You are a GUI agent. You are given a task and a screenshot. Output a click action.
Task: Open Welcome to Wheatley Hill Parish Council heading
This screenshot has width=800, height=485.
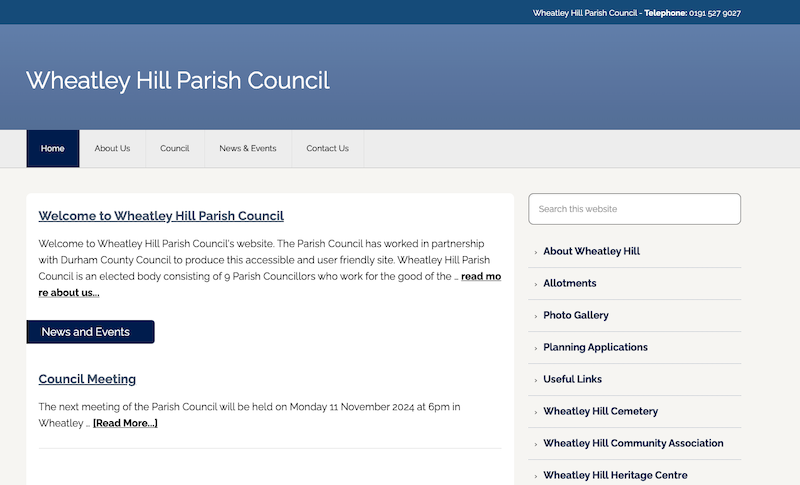[x=161, y=216]
